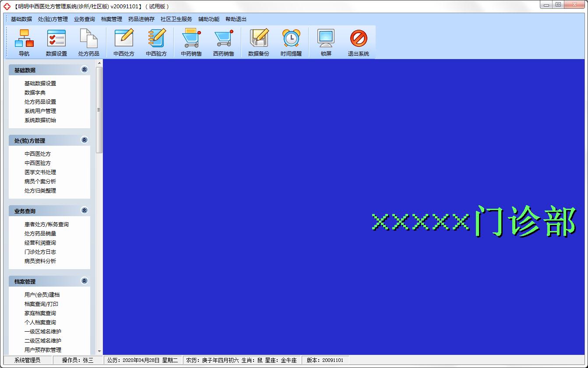Click the app logo in title bar
588x368 pixels.
click(7, 6)
